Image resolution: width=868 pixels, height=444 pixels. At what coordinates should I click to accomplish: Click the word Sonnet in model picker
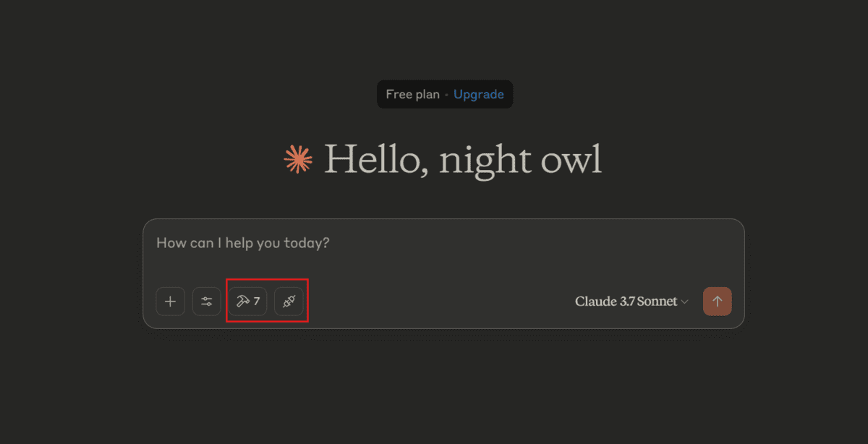pos(658,302)
